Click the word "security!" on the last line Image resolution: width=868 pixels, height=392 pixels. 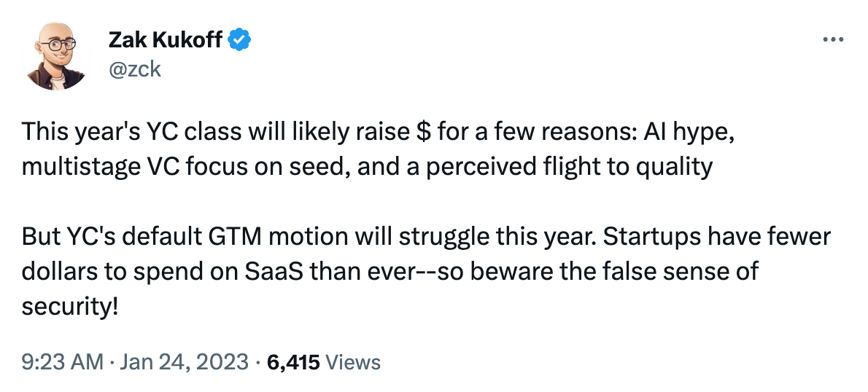[69, 306]
